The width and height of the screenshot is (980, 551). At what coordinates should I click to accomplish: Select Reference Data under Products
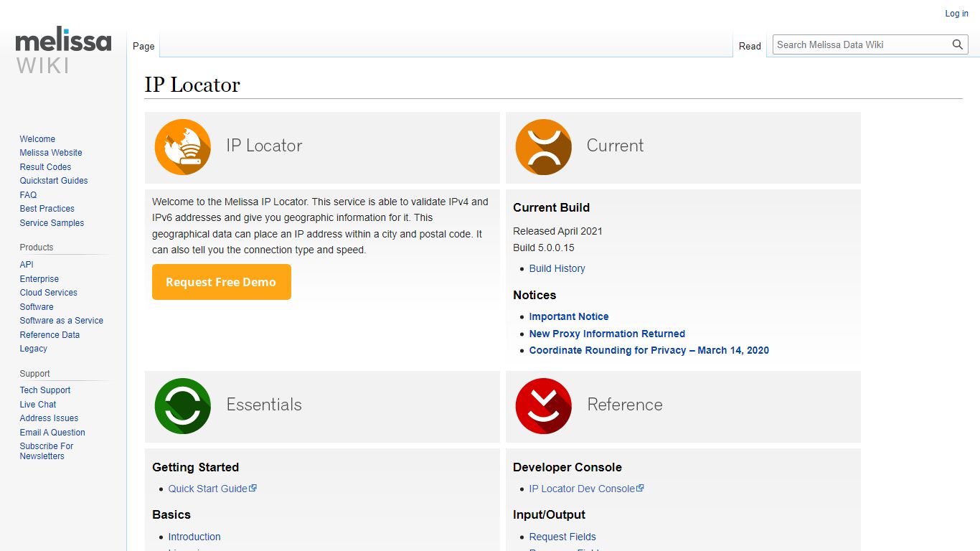coord(50,335)
